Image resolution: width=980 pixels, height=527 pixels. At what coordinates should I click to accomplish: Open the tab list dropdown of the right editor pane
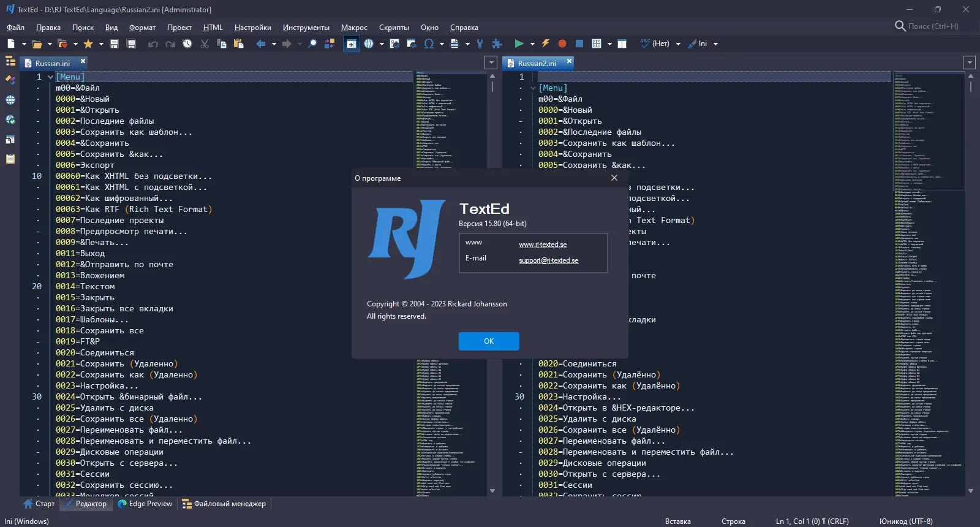click(969, 63)
